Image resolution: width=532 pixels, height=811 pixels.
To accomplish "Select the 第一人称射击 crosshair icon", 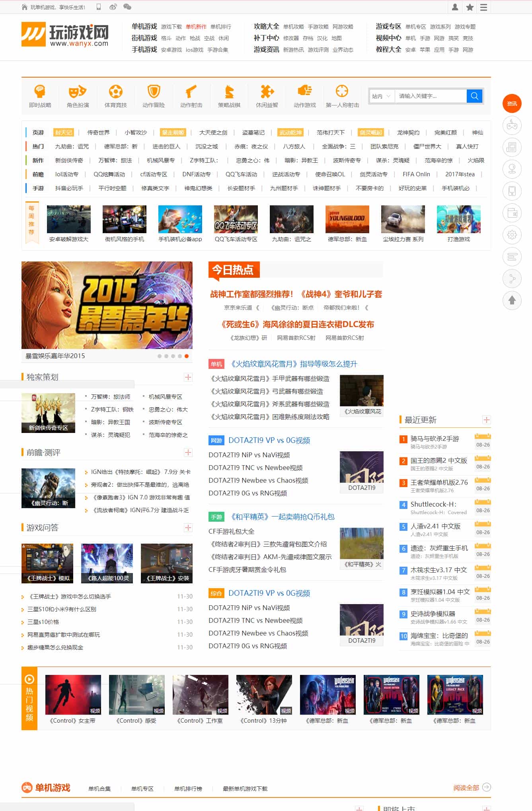I will 342,91.
